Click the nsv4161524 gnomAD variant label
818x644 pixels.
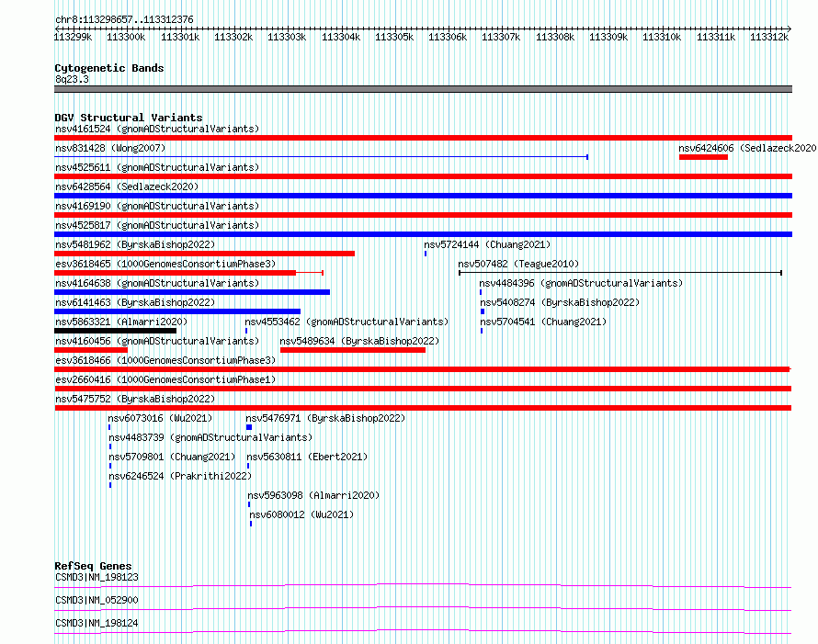pos(157,129)
